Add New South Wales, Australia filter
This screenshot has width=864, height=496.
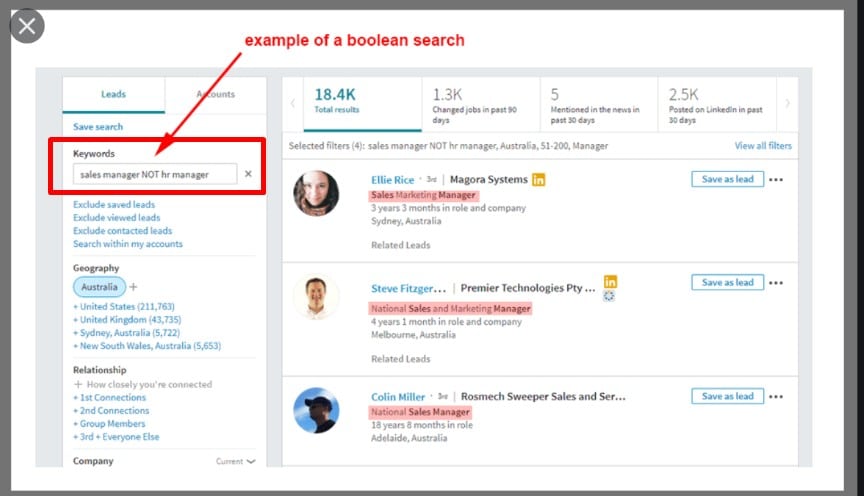(147, 346)
